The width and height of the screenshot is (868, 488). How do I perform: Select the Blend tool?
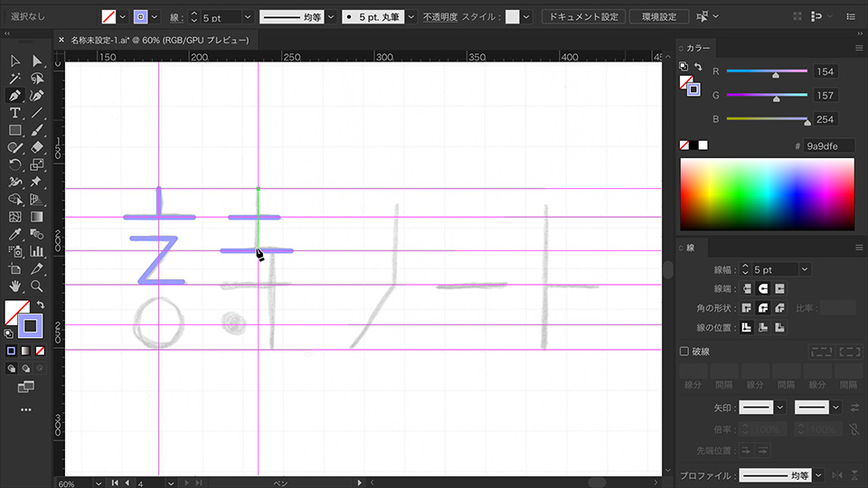click(x=36, y=234)
